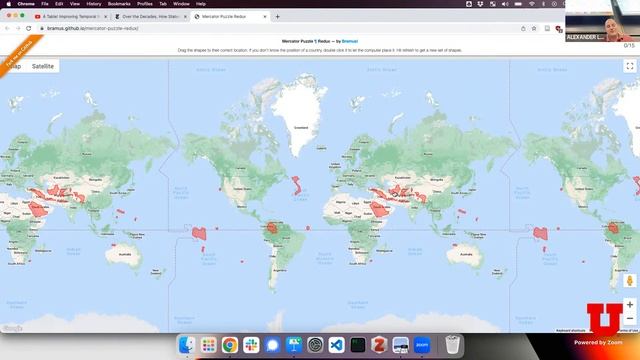This screenshot has height=360, width=640.
Task: Open the File menu
Action: click(x=45, y=4)
